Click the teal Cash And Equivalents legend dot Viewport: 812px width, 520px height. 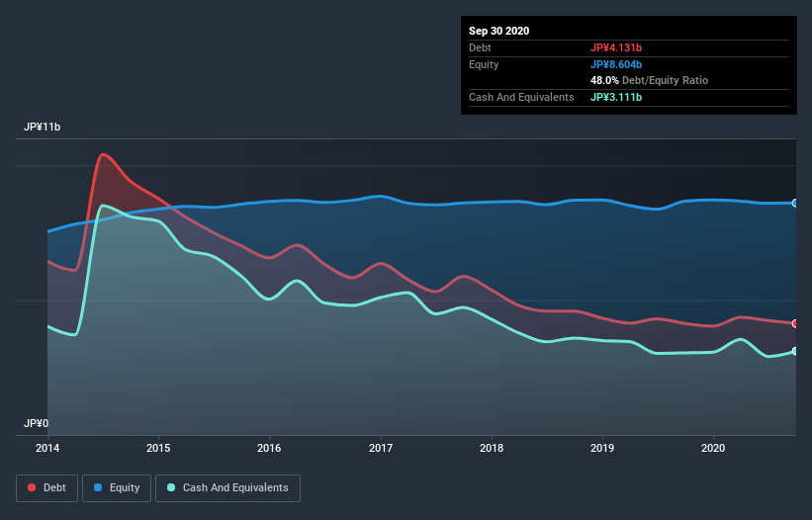click(171, 487)
